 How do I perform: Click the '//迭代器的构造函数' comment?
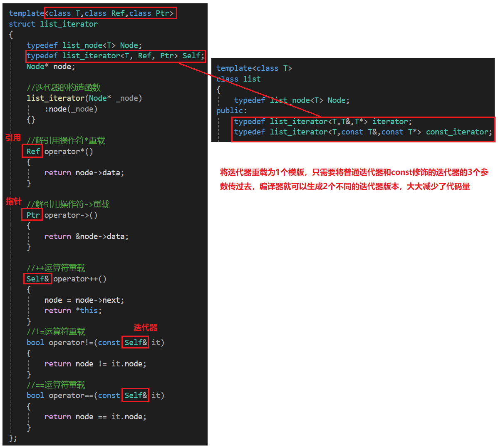64,87
